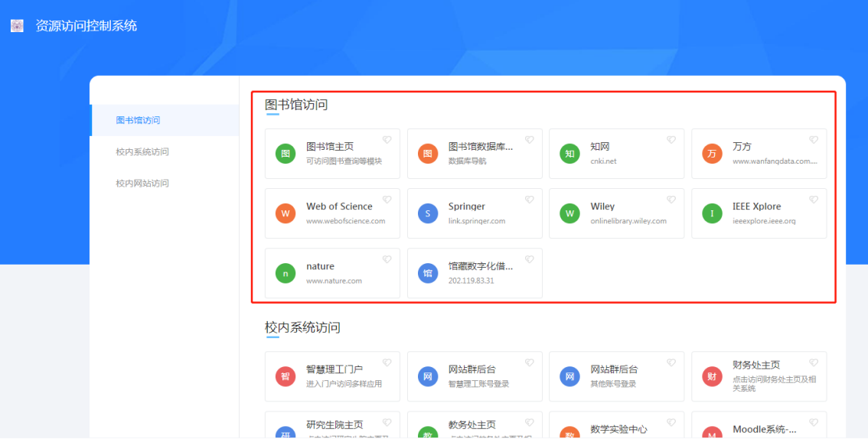The width and height of the screenshot is (868, 439).
Task: Click the www.wanfangdata.com address text
Action: pos(775,161)
